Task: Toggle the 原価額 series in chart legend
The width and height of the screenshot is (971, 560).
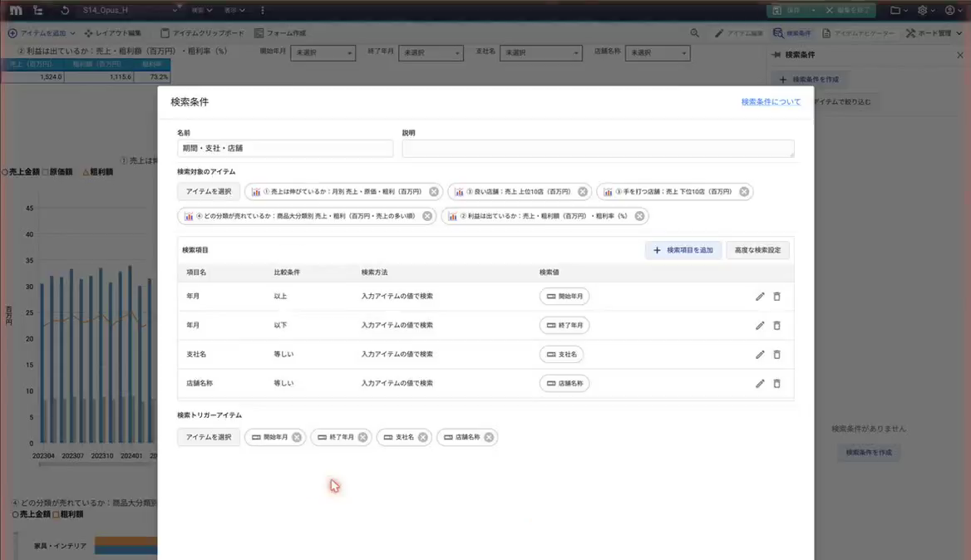Action: [x=57, y=172]
